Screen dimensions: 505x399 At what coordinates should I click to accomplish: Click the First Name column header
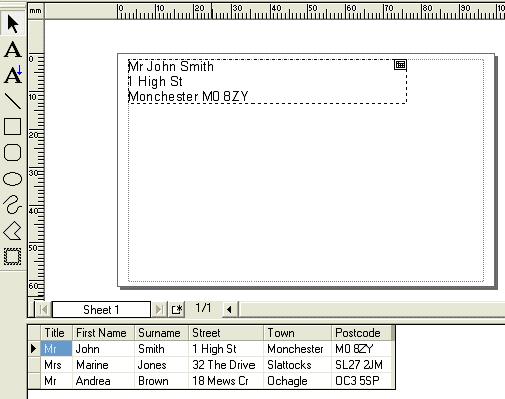[x=103, y=333]
